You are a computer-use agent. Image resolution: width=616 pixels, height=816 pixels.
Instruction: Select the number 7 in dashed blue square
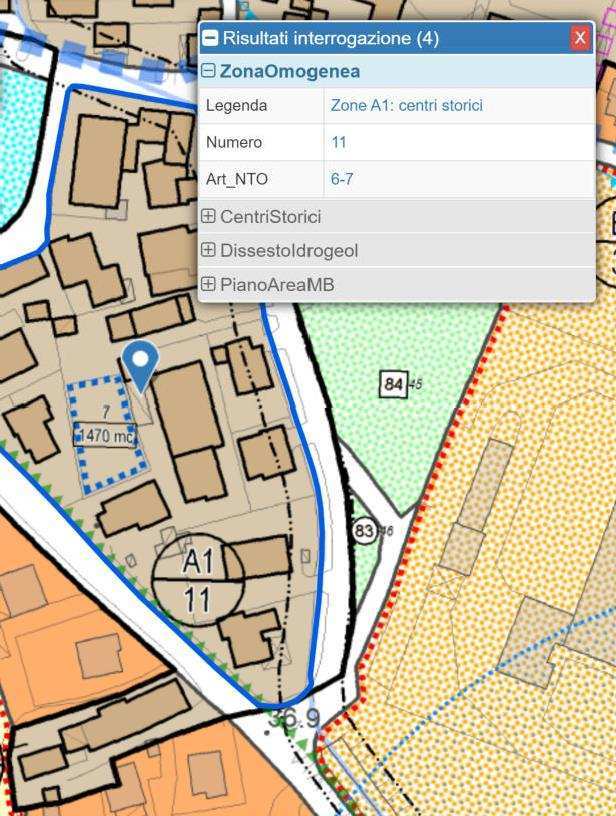105,412
